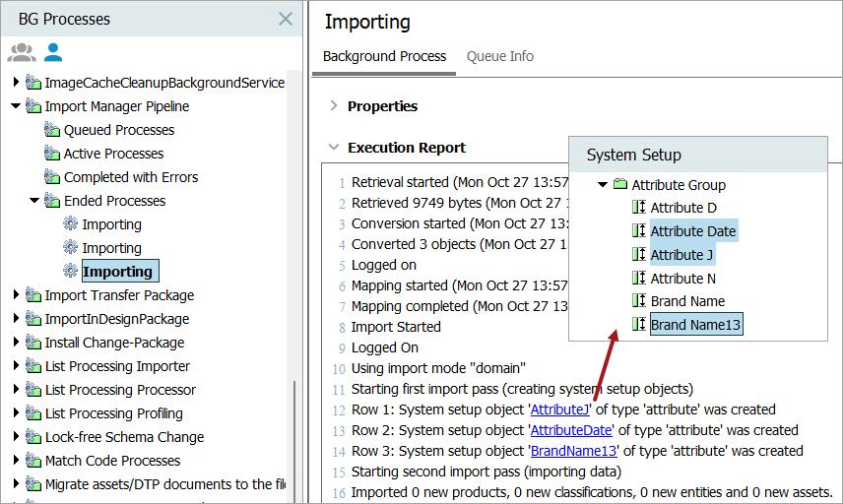Click the Queued Processes folder icon

pyautogui.click(x=52, y=130)
